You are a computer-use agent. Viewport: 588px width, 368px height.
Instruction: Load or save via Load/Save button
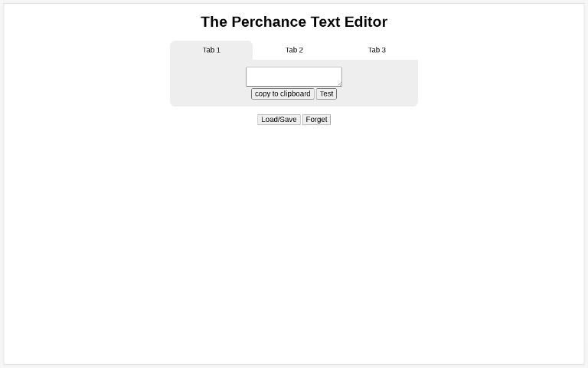279,120
